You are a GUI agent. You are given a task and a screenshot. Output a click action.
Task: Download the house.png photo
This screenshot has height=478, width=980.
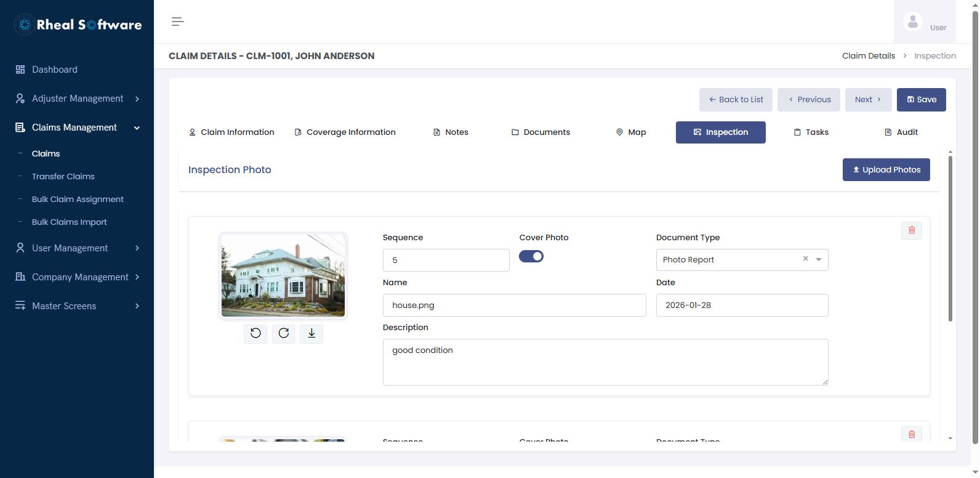tap(311, 333)
